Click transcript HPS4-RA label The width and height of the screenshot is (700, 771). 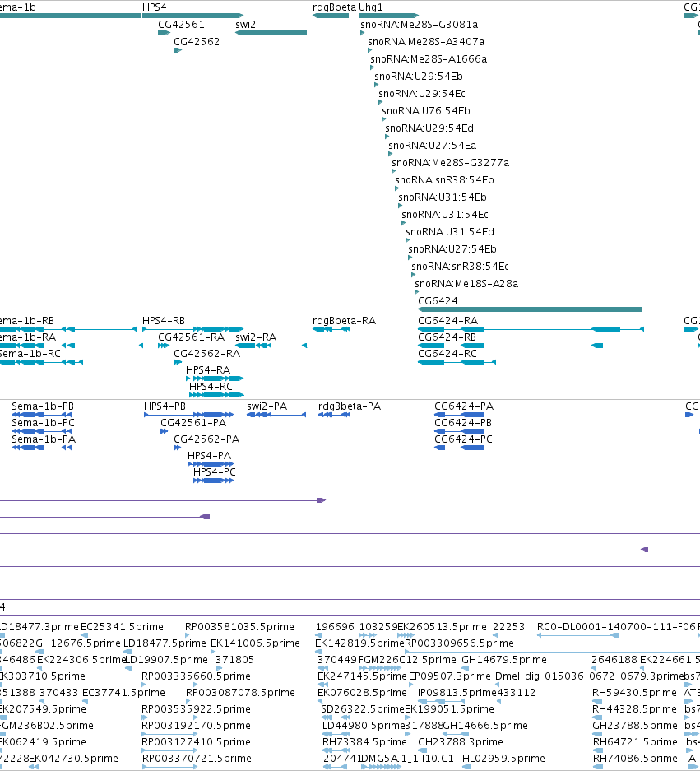click(208, 369)
